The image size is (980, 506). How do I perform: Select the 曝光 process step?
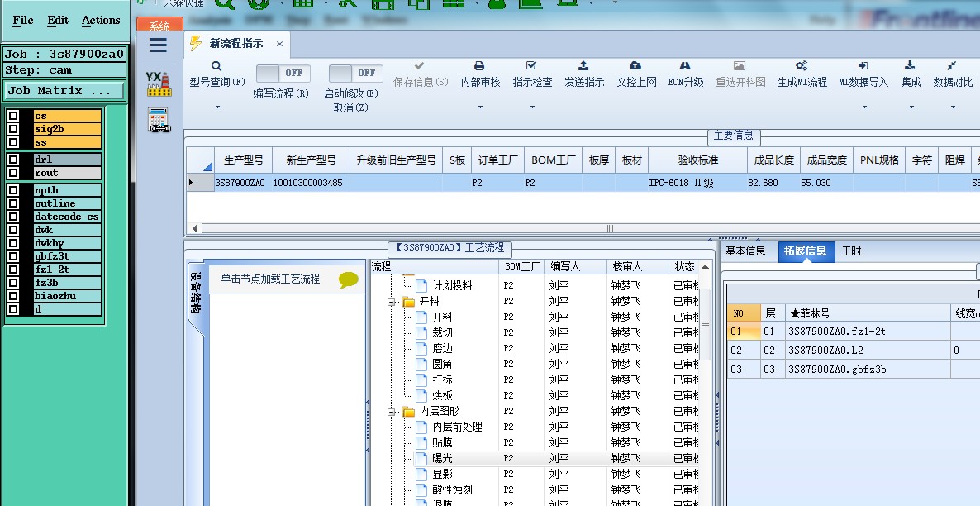pyautogui.click(x=443, y=459)
